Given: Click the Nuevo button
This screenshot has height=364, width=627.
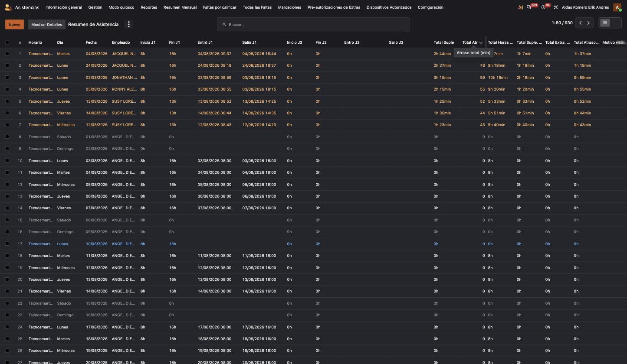Looking at the screenshot, I should click(x=14, y=24).
